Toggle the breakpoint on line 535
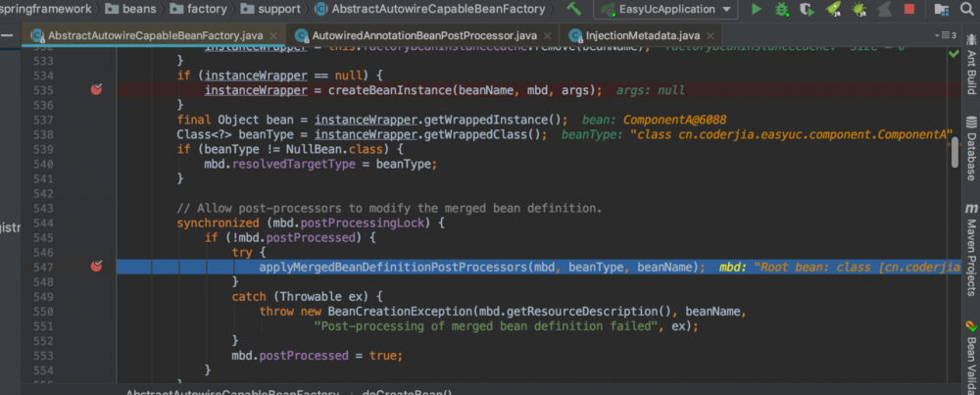This screenshot has width=980, height=395. (96, 90)
